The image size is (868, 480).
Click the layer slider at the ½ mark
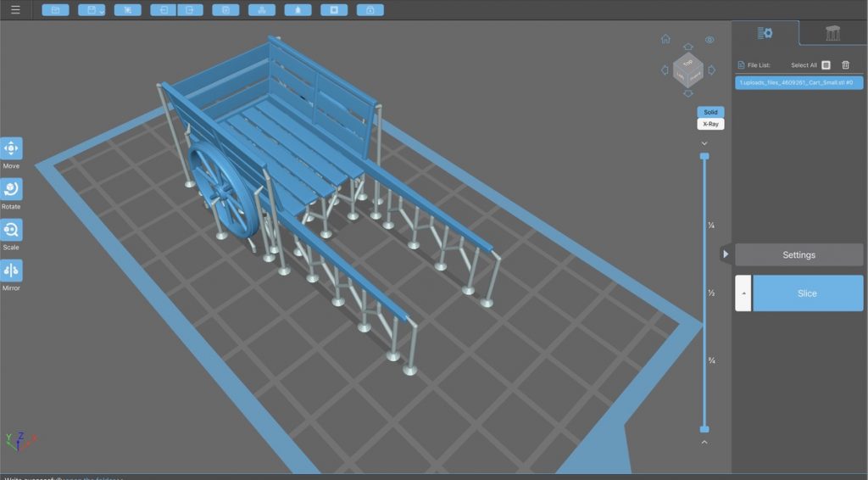click(x=704, y=293)
